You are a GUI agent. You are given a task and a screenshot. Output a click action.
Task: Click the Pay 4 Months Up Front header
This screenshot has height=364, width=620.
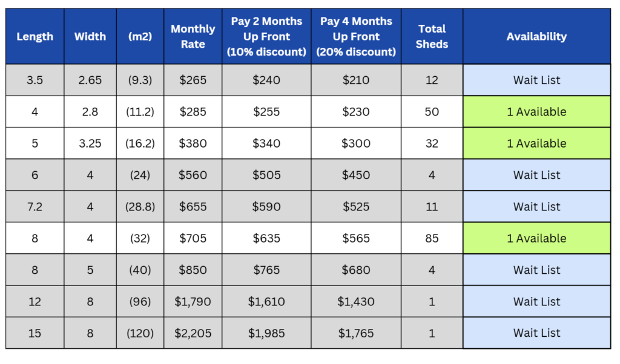click(356, 36)
